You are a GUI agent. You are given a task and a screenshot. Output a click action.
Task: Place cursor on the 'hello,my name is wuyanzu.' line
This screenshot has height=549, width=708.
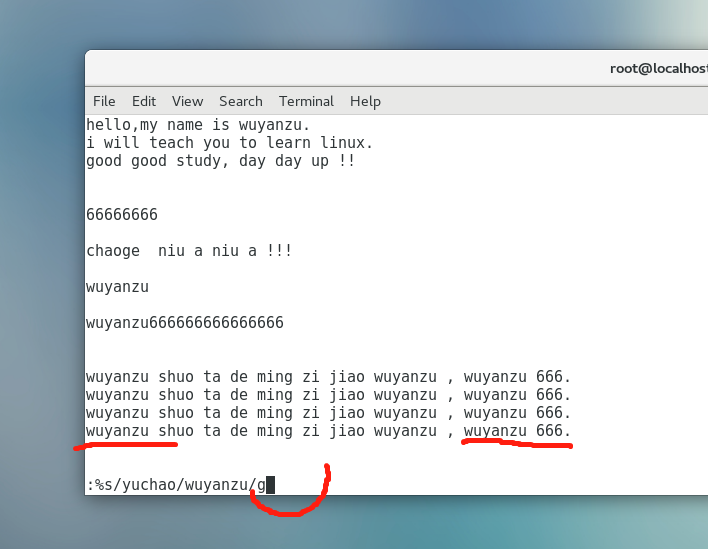[x=198, y=125]
